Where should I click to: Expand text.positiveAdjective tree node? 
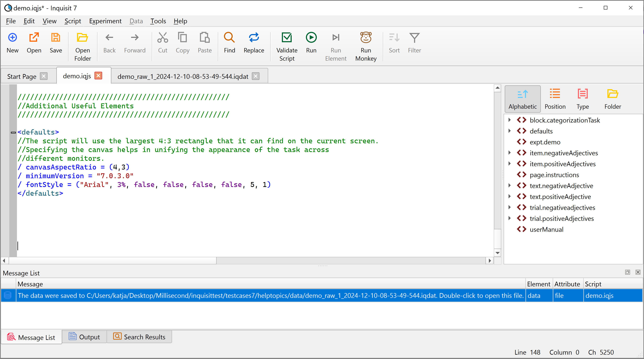509,196
